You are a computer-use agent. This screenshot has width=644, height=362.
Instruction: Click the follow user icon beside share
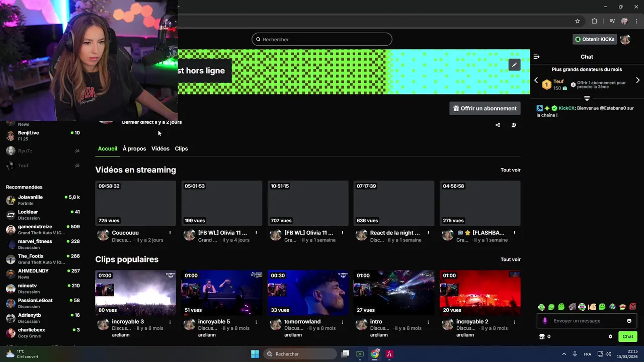point(514,125)
